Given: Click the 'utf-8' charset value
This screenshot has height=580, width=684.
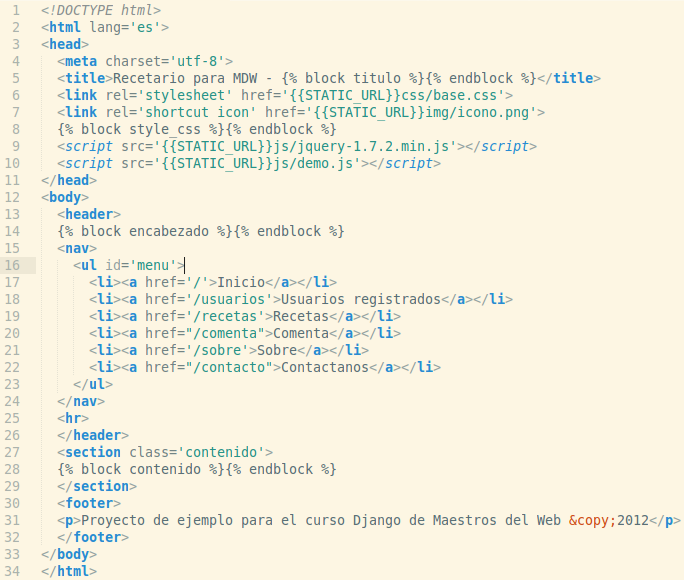Looking at the screenshot, I should tap(197, 61).
